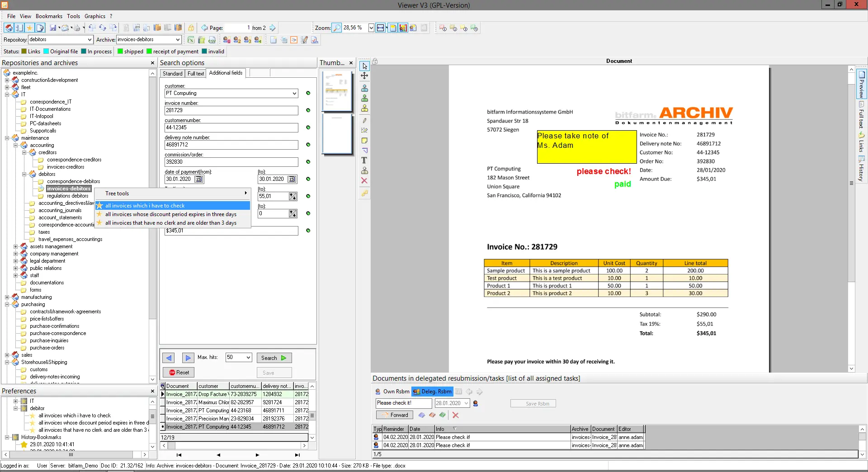The image size is (868, 472).
Task: Toggle green indicator next to delivery note number
Action: coord(308,145)
